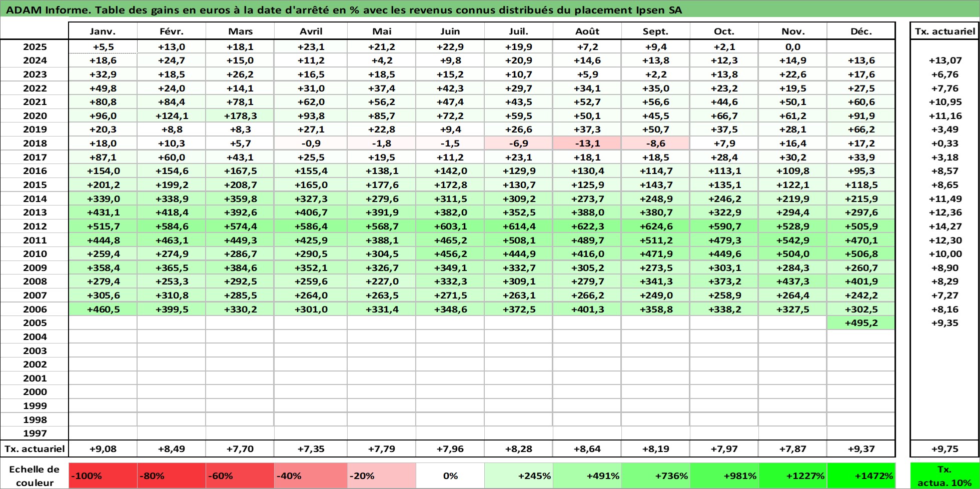Viewport: 980px width, 489px height.
Task: Select the 0% white colour scale cell
Action: [450, 475]
